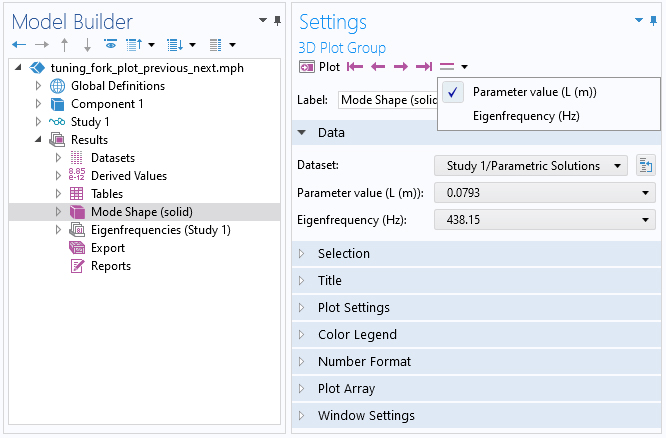Image resolution: width=666 pixels, height=438 pixels.
Task: Expand the Mode Shape (solid) node
Action: pyautogui.click(x=58, y=212)
